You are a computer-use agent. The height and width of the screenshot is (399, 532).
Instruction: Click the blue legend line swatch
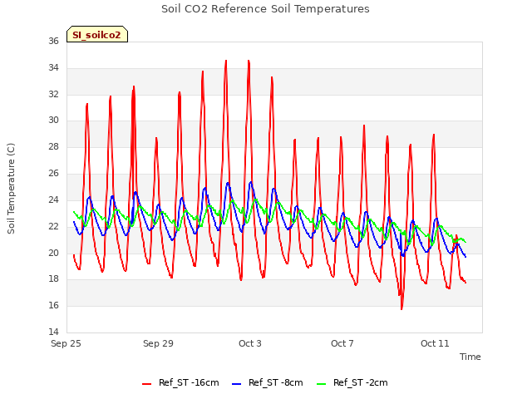point(236,384)
